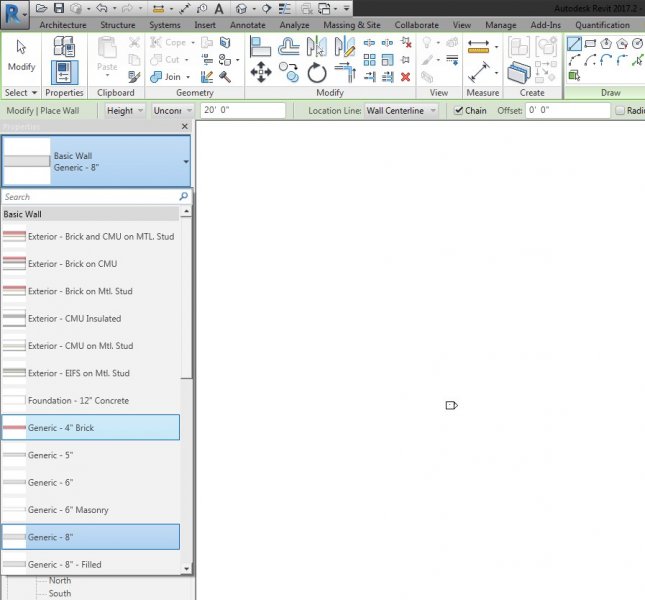The width and height of the screenshot is (645, 600).
Task: Choose the Mirror - Draw Axis tool
Action: (x=345, y=46)
